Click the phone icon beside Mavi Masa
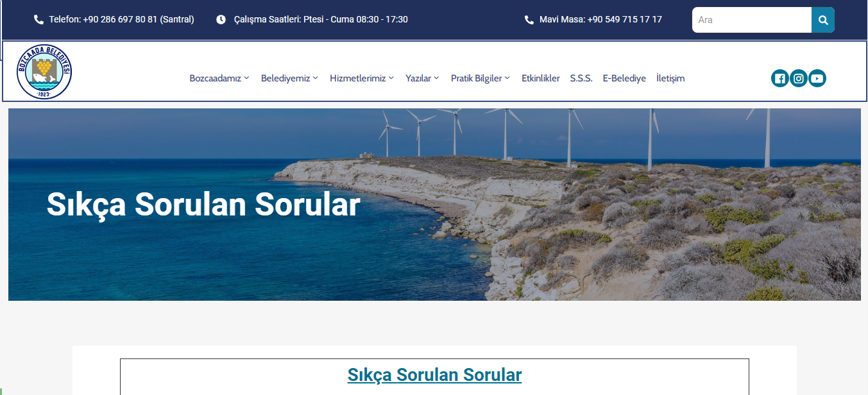 529,20
